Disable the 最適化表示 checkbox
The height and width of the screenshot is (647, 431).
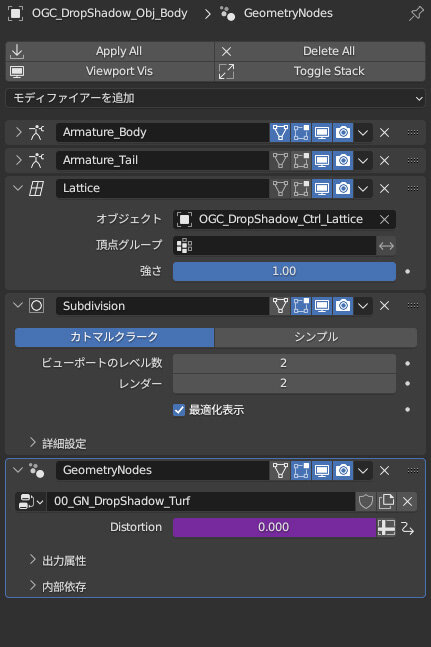[x=179, y=410]
